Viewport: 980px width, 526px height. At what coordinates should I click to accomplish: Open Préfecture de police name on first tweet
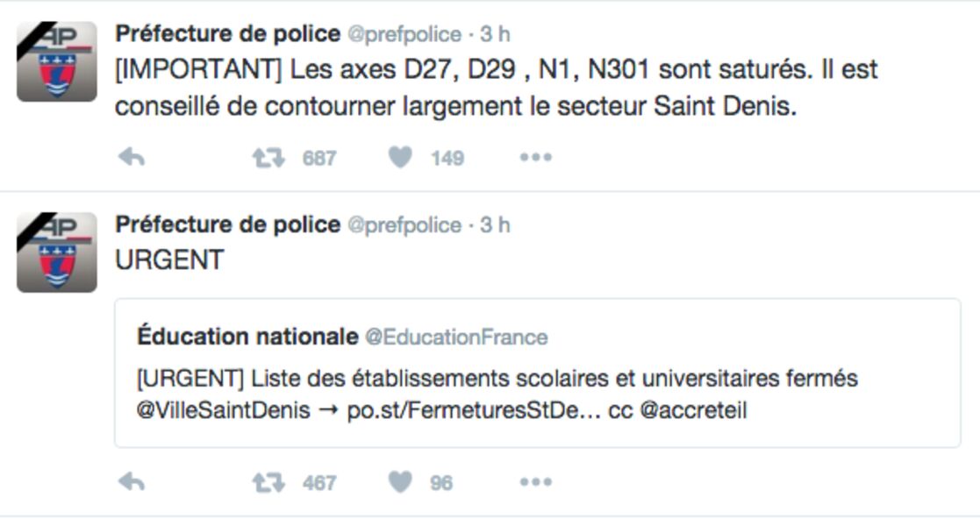pos(227,33)
